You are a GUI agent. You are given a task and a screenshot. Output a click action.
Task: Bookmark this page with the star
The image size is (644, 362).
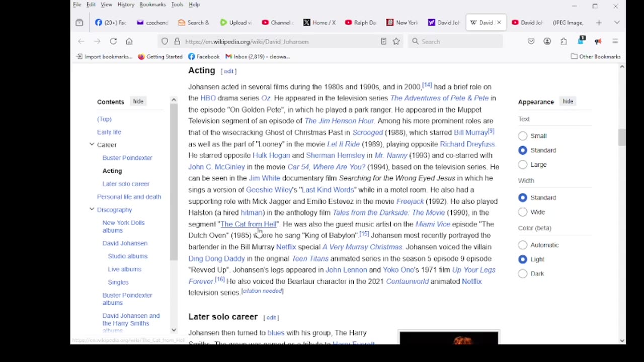[396, 41]
